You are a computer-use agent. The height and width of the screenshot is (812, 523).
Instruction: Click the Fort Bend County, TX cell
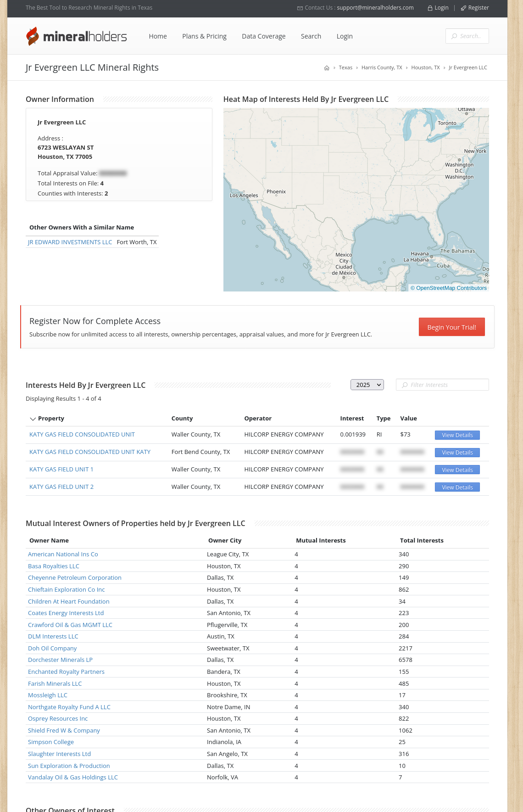coord(200,452)
